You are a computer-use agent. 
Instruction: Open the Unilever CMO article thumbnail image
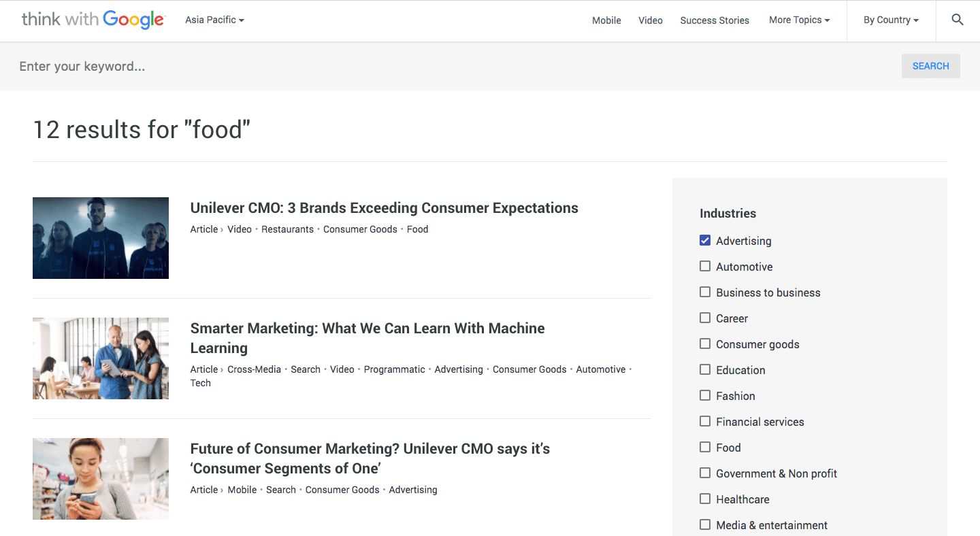point(101,238)
